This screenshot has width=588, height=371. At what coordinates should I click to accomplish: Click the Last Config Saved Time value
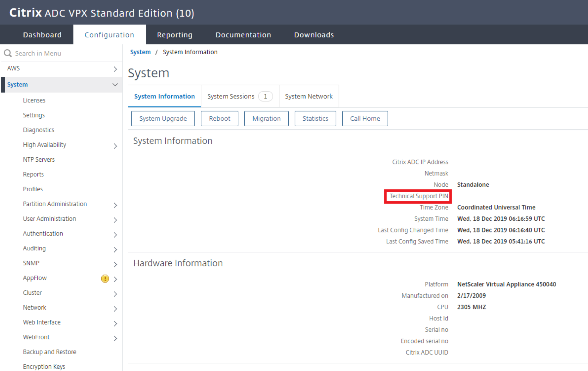point(501,241)
